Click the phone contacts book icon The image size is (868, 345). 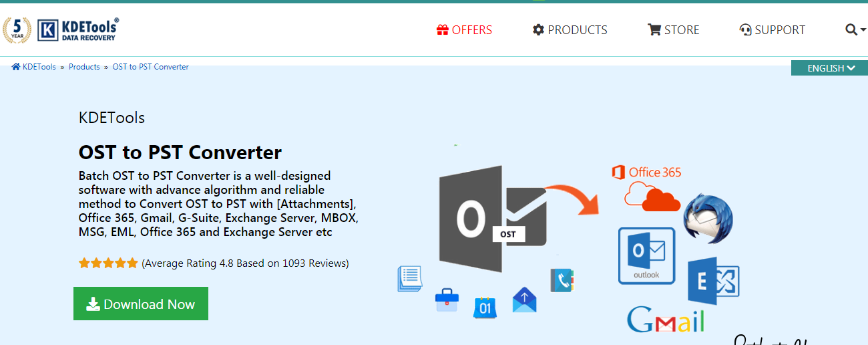(x=562, y=280)
